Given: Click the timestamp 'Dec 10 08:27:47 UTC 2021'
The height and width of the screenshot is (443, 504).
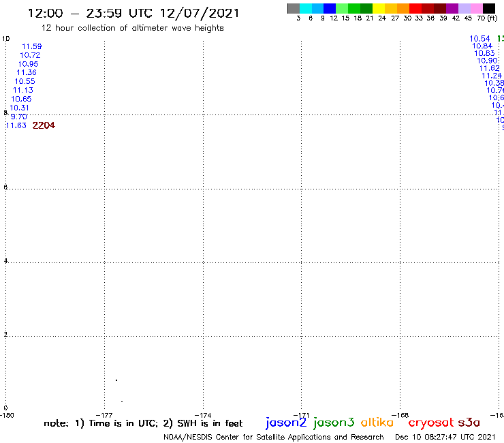Looking at the screenshot, I should (x=445, y=438).
